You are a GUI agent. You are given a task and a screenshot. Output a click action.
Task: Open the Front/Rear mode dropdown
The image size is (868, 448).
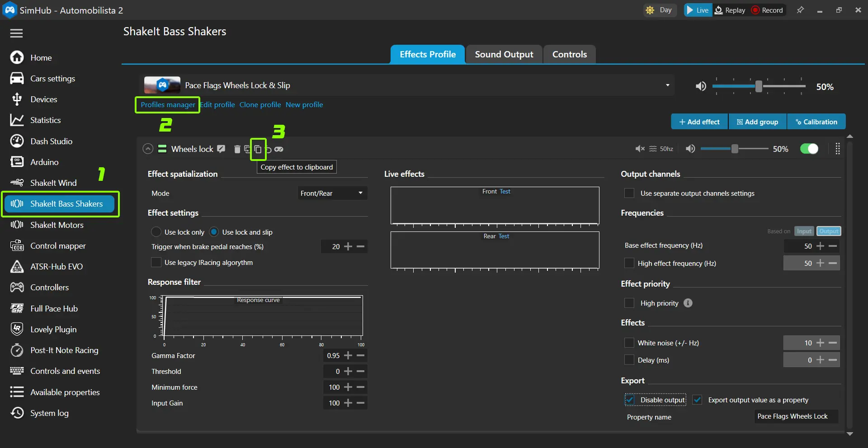[332, 193]
